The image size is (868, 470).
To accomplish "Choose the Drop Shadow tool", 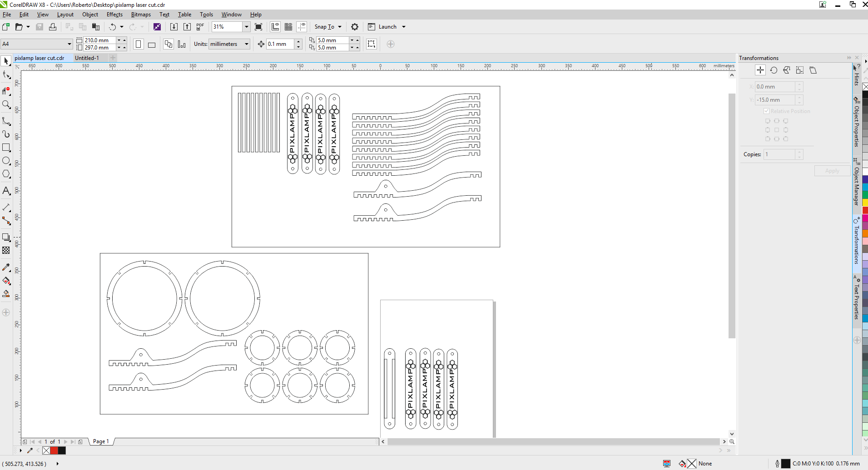I will point(6,237).
